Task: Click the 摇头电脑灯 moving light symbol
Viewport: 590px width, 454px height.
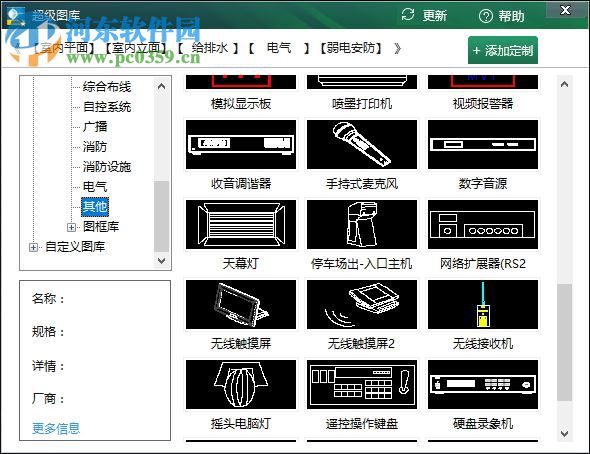Action: [x=241, y=384]
